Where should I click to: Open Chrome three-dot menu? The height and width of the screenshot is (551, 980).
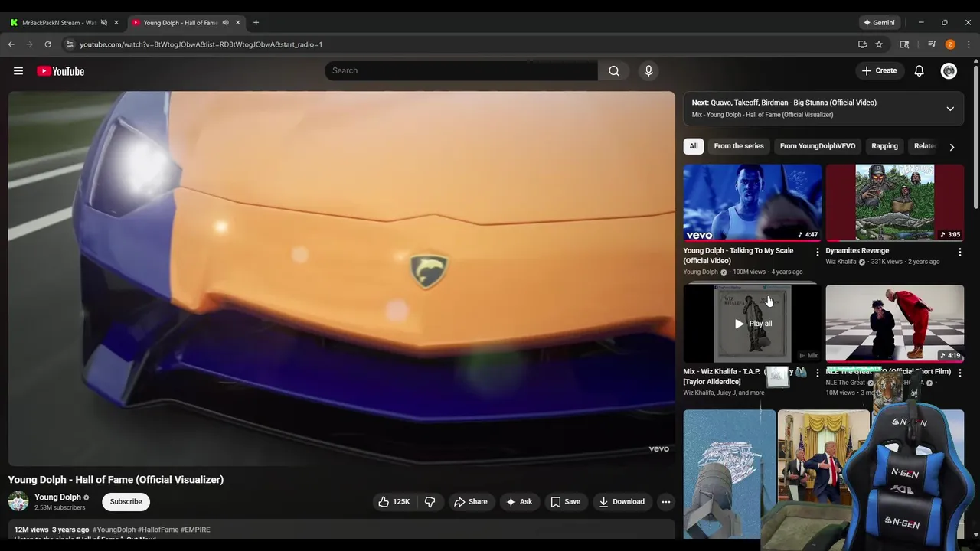pos(969,44)
